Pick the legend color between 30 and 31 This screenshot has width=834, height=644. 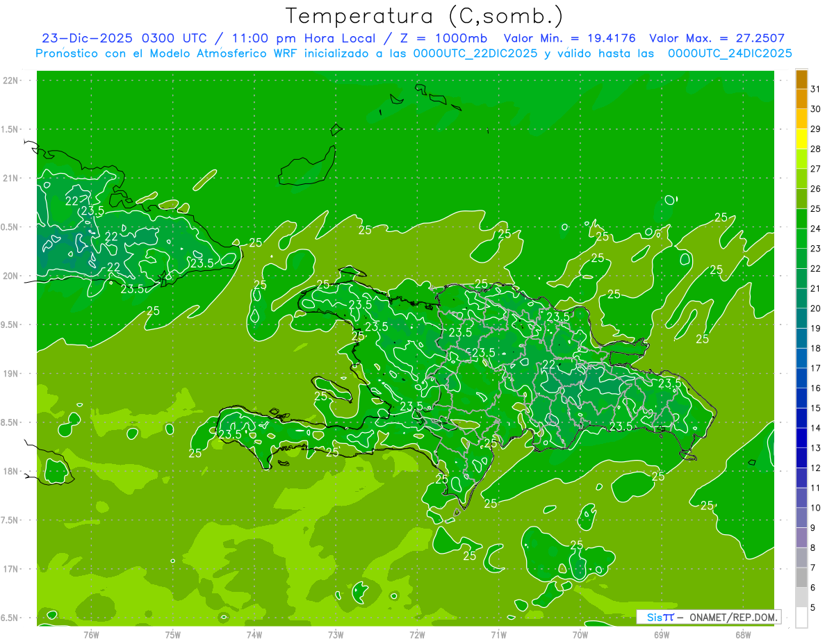801,99
